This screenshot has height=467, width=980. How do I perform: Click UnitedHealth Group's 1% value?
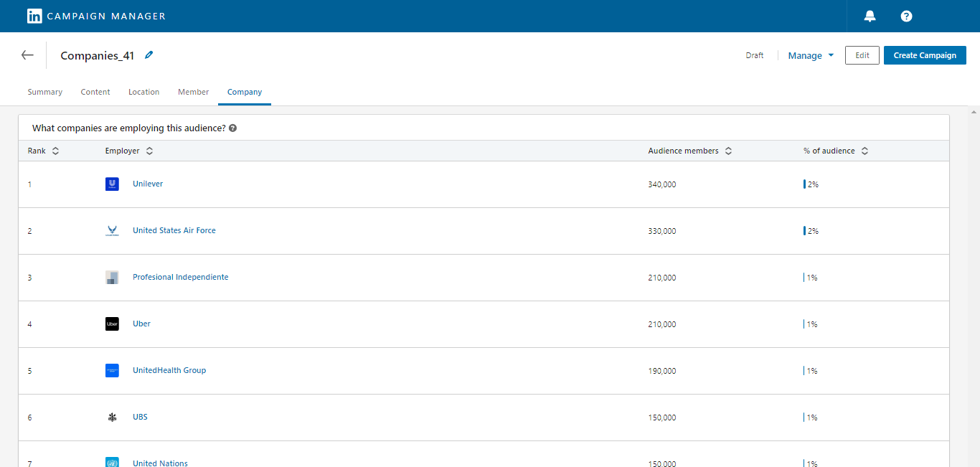[812, 371]
